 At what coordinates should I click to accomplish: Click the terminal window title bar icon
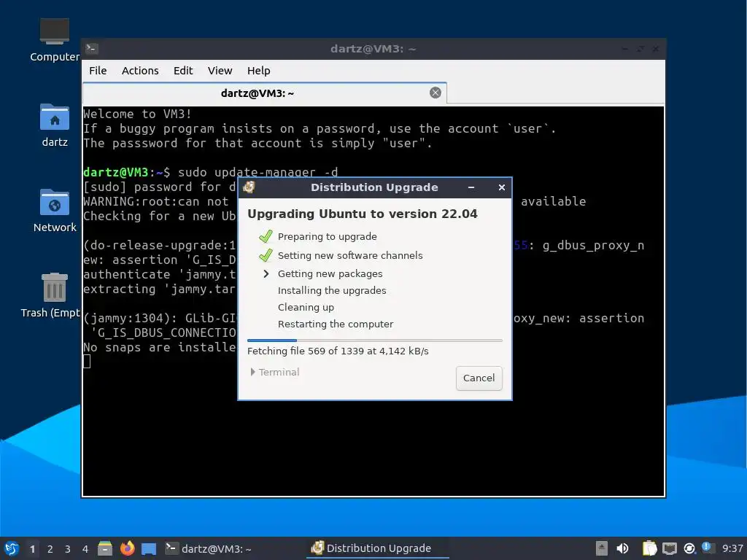[91, 49]
